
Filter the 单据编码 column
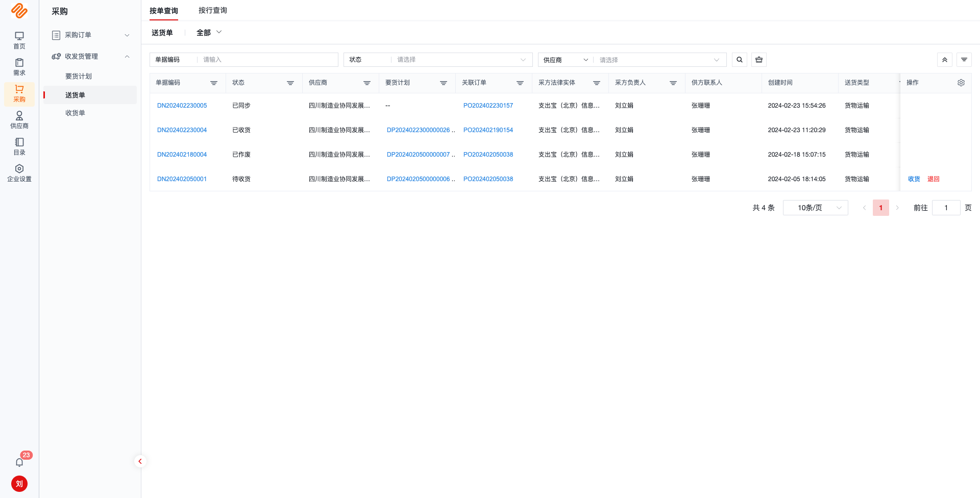click(214, 83)
